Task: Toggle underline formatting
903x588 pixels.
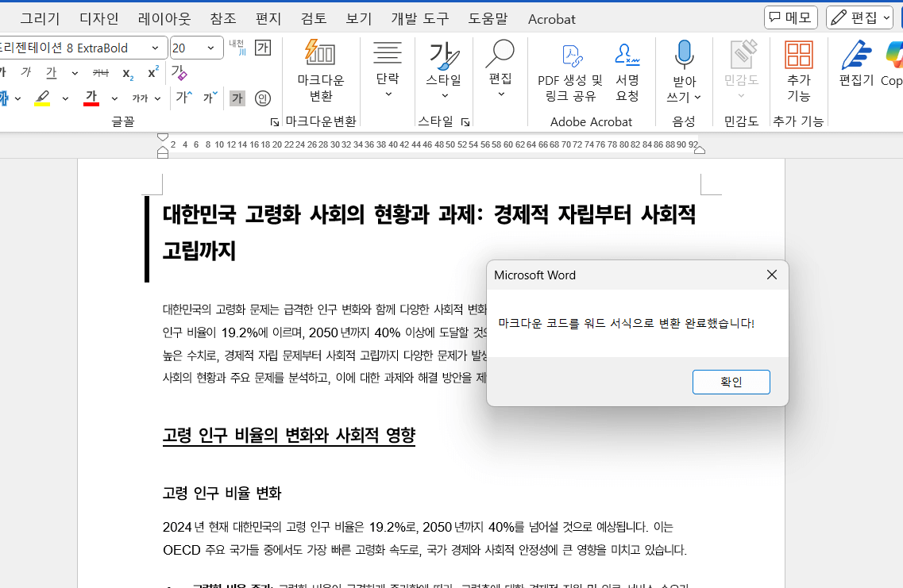Action: click(x=52, y=72)
